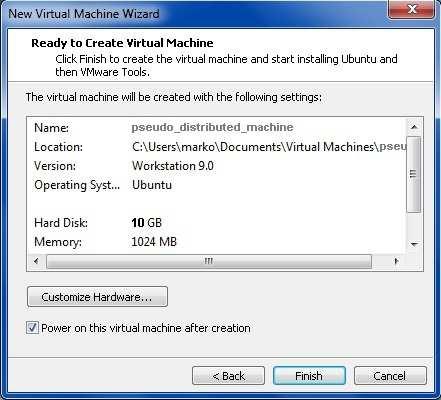Click the horizontal scrollbar thumb

point(209,261)
